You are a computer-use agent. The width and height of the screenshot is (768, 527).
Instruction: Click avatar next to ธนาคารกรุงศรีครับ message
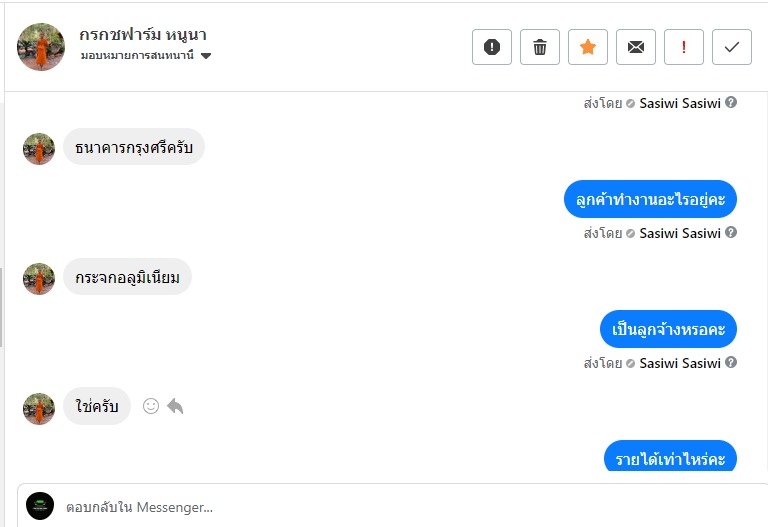point(39,149)
